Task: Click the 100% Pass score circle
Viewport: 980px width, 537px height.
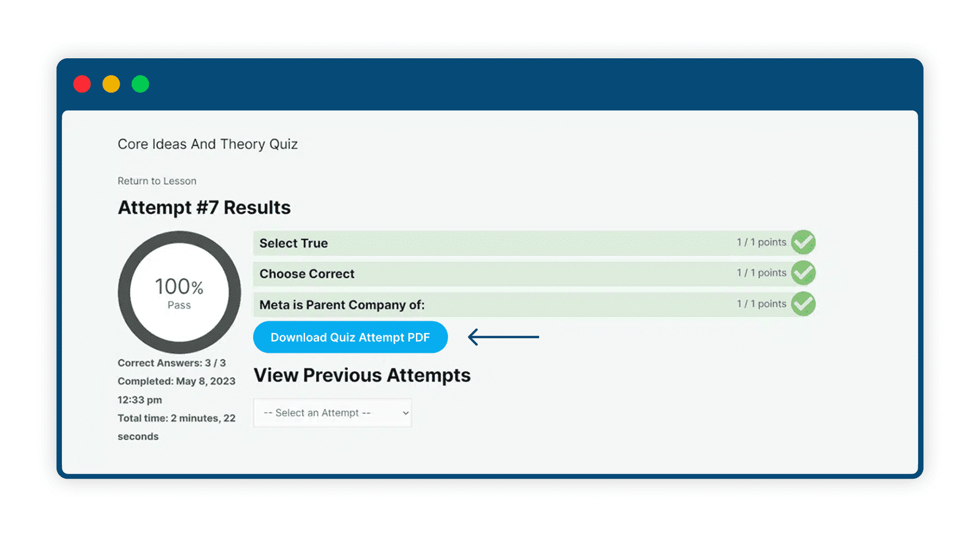Action: point(179,292)
